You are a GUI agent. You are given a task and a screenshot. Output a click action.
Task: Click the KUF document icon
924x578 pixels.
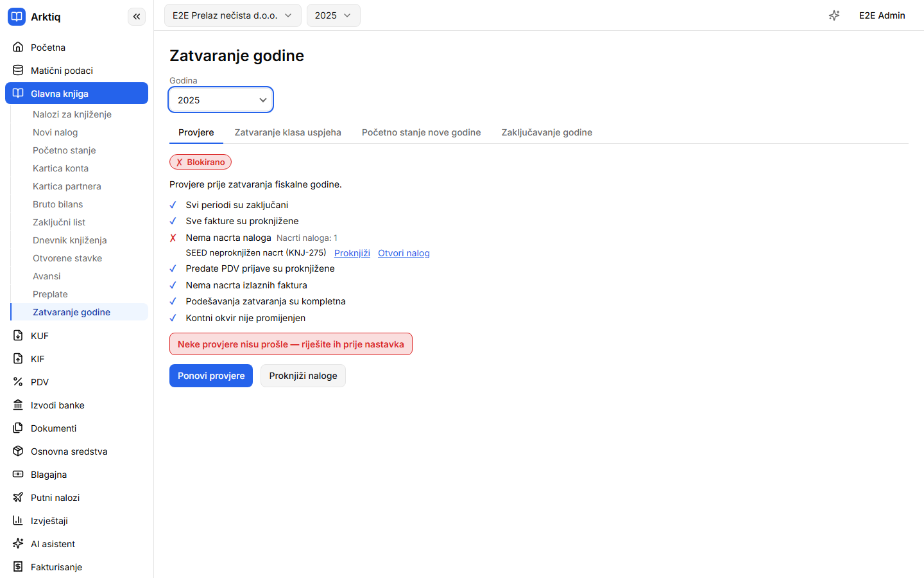tap(18, 335)
